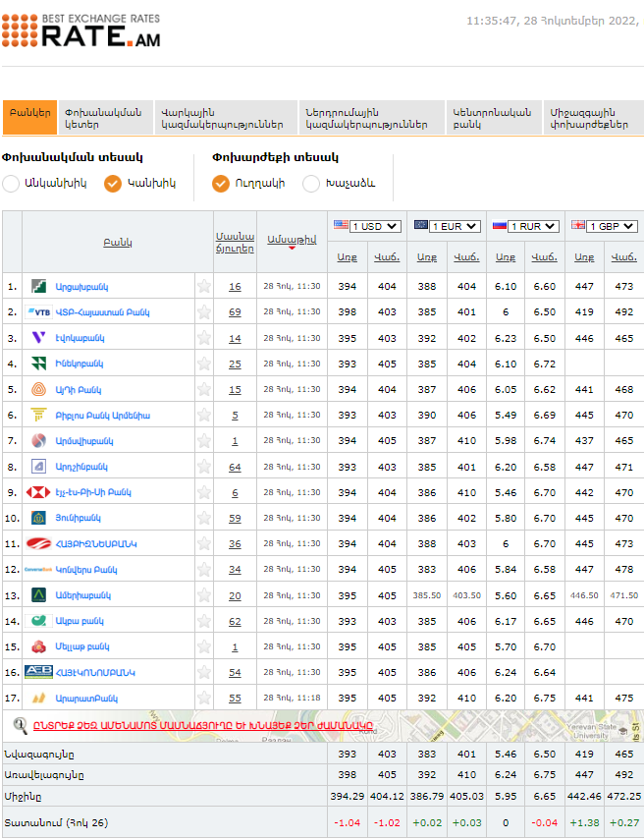The height and width of the screenshot is (840, 644).
Task: Click the VTB bank logo icon
Action: click(38, 311)
